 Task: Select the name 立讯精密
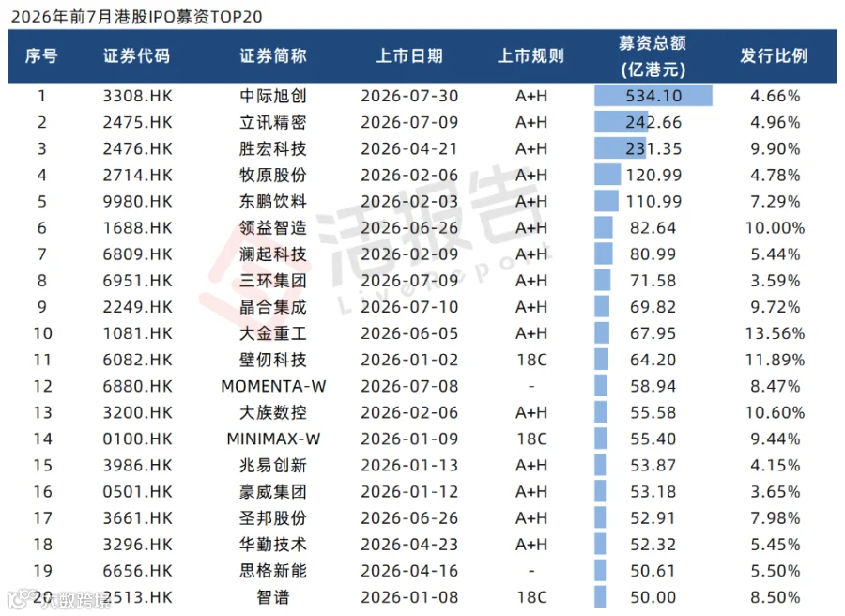coord(273,122)
